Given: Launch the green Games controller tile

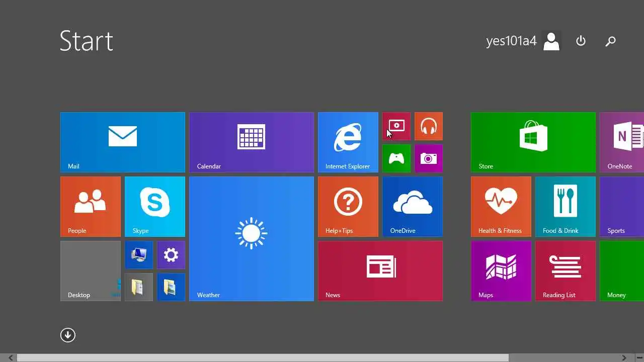Looking at the screenshot, I should (396, 158).
